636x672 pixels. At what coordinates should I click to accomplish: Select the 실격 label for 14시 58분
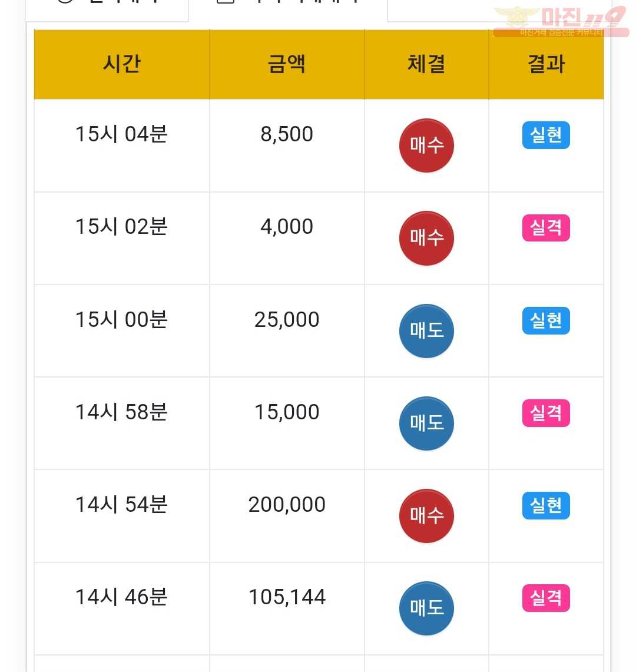click(546, 413)
